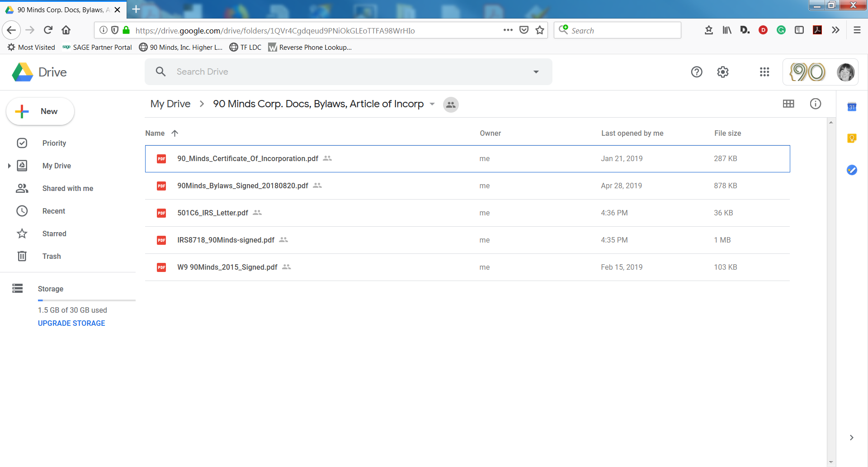Open Google apps grid

click(764, 72)
